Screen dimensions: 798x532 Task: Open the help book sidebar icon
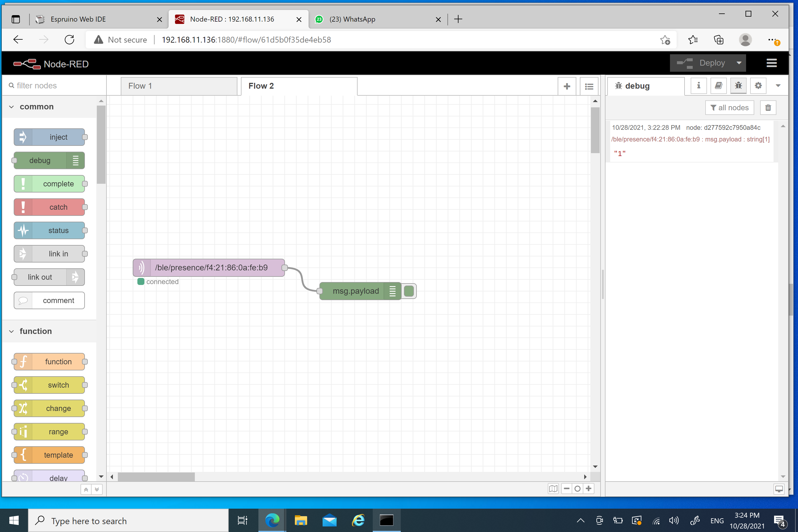tap(719, 86)
